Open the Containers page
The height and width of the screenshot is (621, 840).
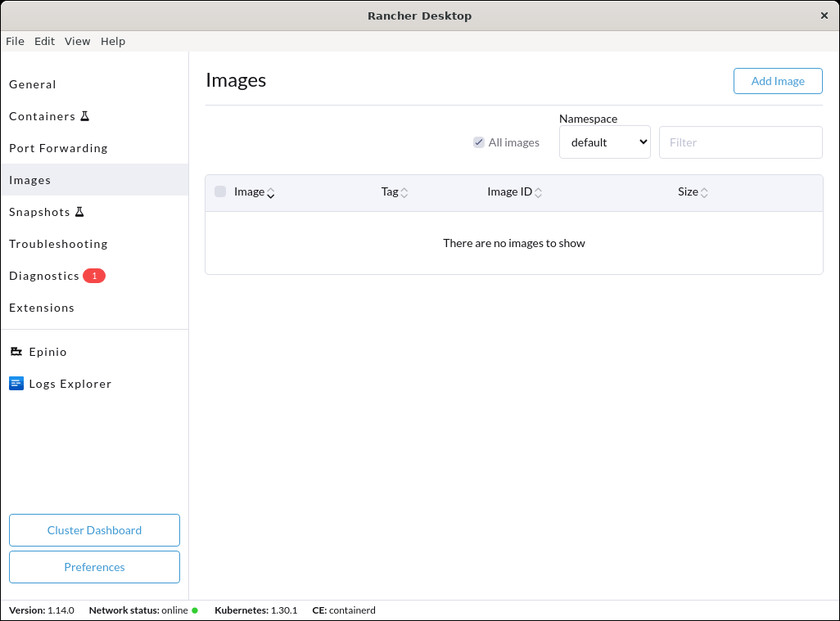[94, 116]
